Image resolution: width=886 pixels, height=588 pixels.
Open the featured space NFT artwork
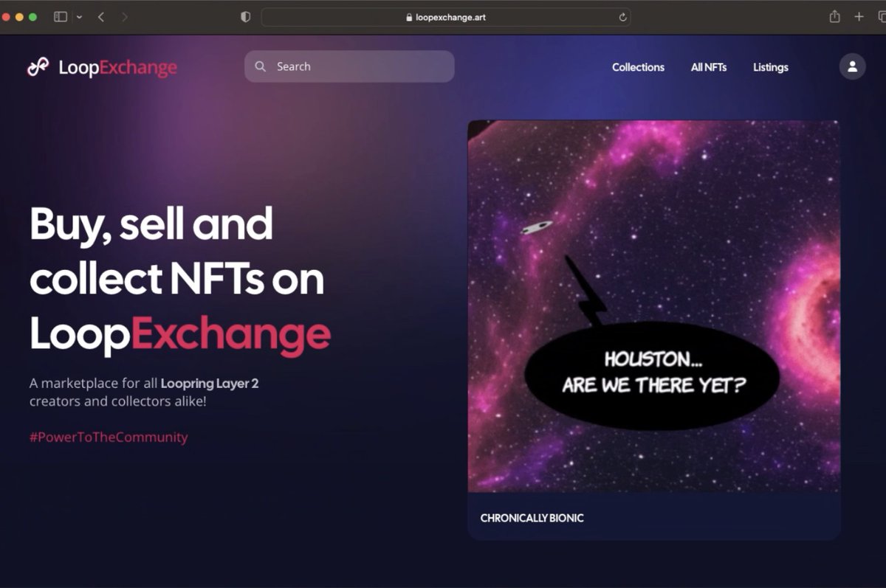click(653, 306)
